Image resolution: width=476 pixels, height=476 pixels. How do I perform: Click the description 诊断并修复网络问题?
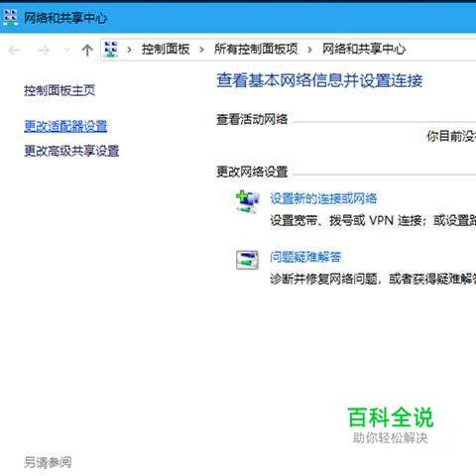coord(323,279)
